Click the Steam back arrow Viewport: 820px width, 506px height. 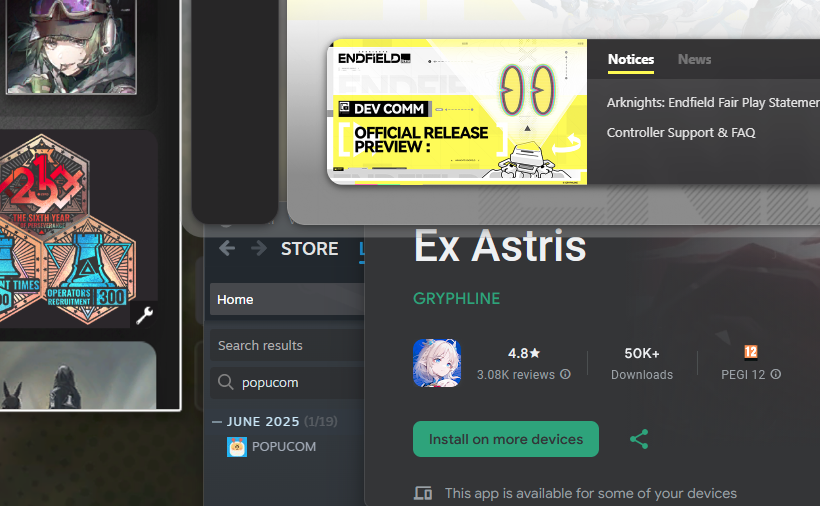pyautogui.click(x=227, y=248)
